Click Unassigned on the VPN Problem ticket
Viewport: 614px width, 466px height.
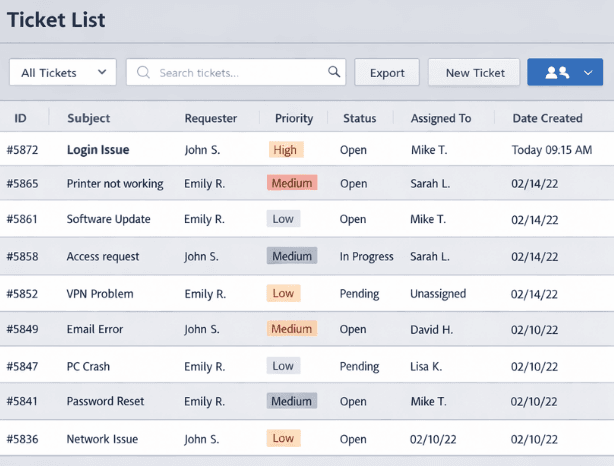pos(439,294)
